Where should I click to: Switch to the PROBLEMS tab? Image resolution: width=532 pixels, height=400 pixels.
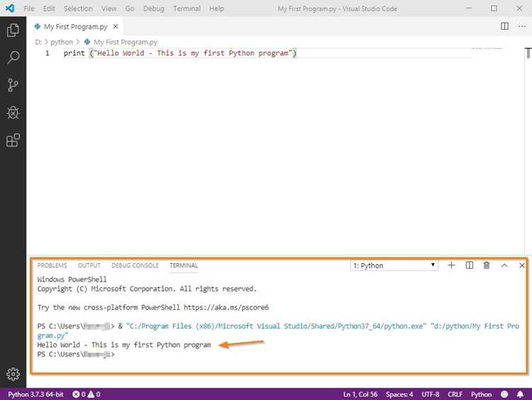(x=52, y=265)
